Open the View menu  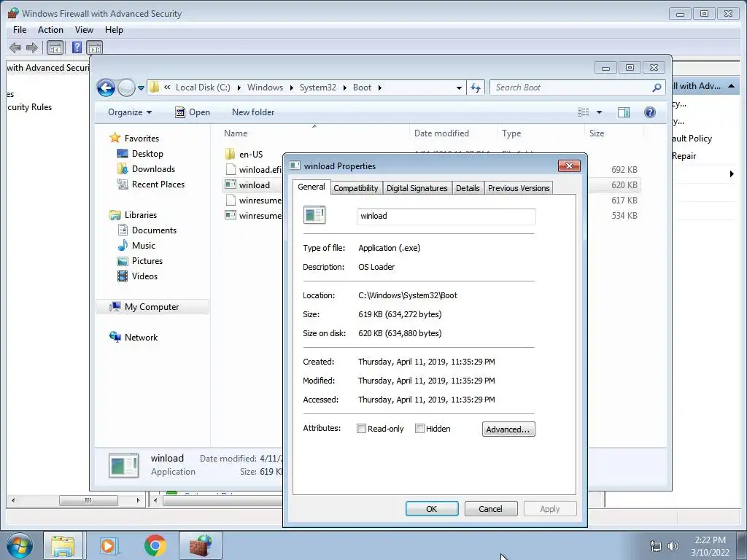pos(84,29)
